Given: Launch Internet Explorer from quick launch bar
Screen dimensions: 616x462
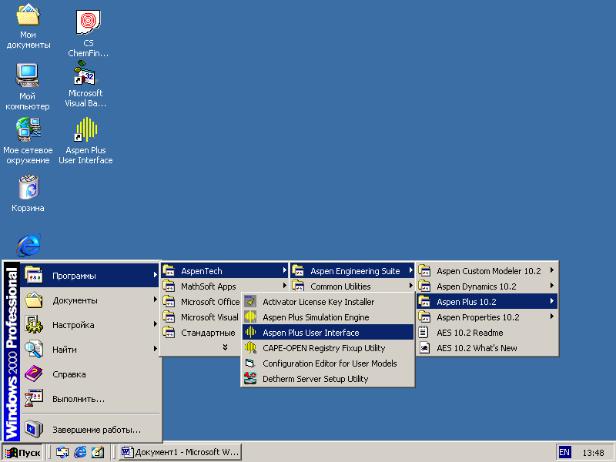Looking at the screenshot, I should pos(80,452).
